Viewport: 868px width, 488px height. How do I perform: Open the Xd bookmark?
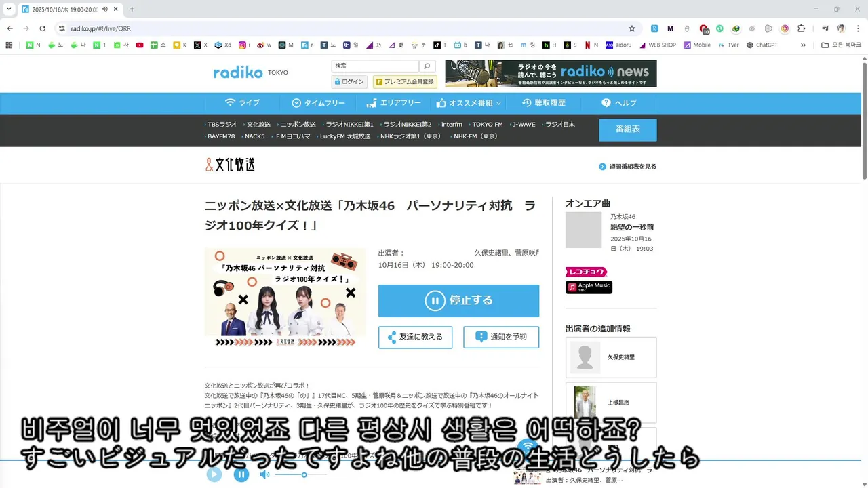tap(223, 45)
